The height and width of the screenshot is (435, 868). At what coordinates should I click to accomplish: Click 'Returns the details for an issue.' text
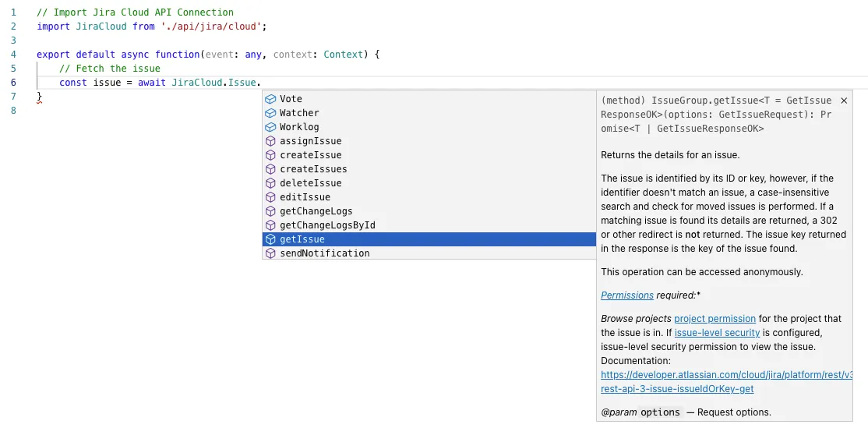(x=670, y=154)
